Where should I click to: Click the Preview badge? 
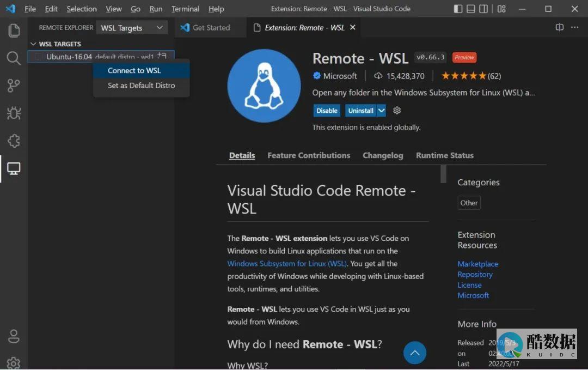(464, 57)
